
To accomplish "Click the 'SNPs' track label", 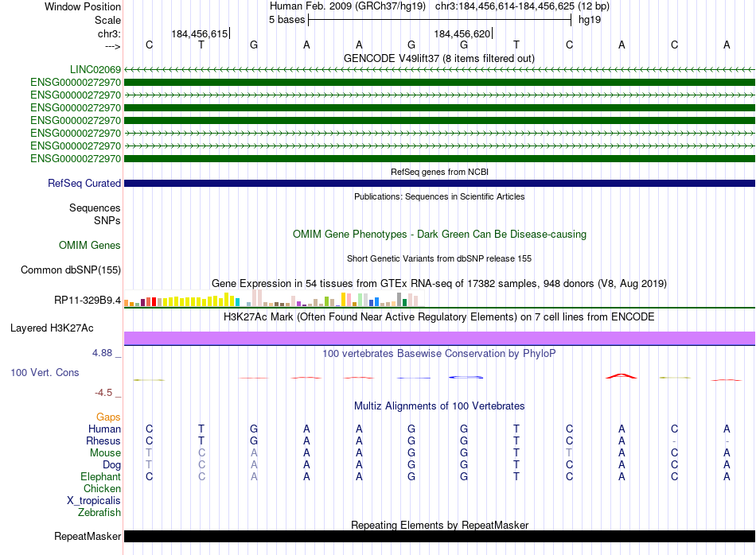I will click(x=107, y=220).
